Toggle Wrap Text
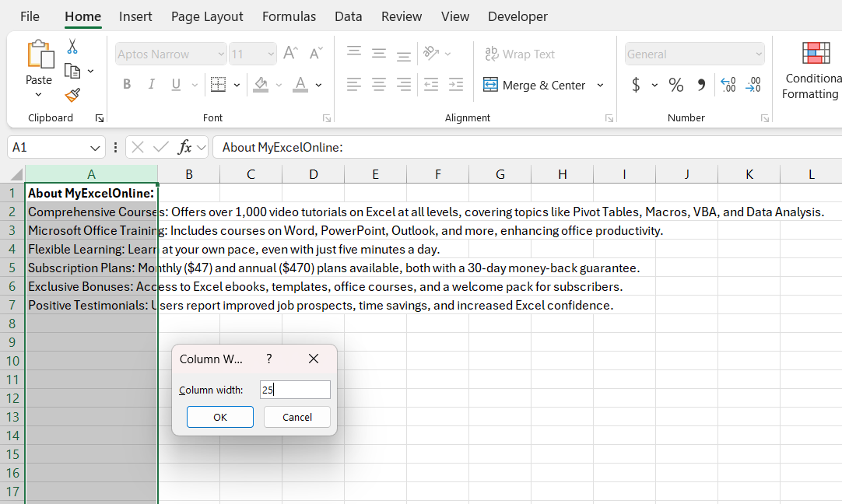842x504 pixels. click(519, 54)
